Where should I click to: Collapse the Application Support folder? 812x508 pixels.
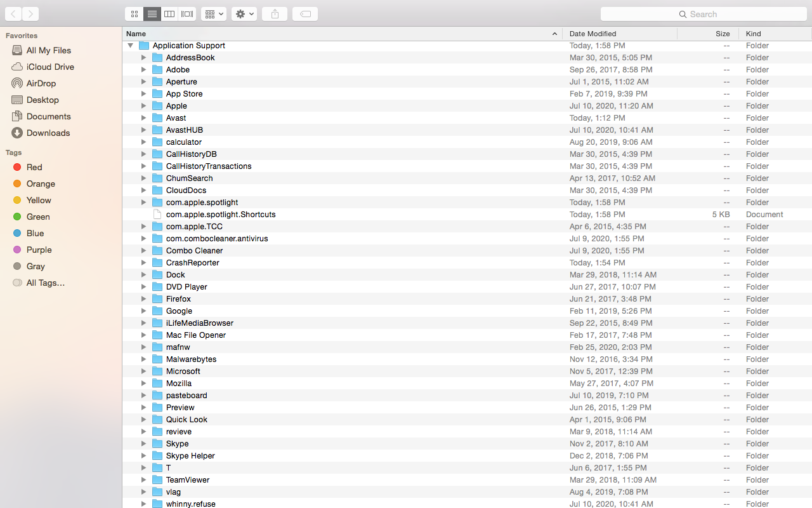click(130, 46)
